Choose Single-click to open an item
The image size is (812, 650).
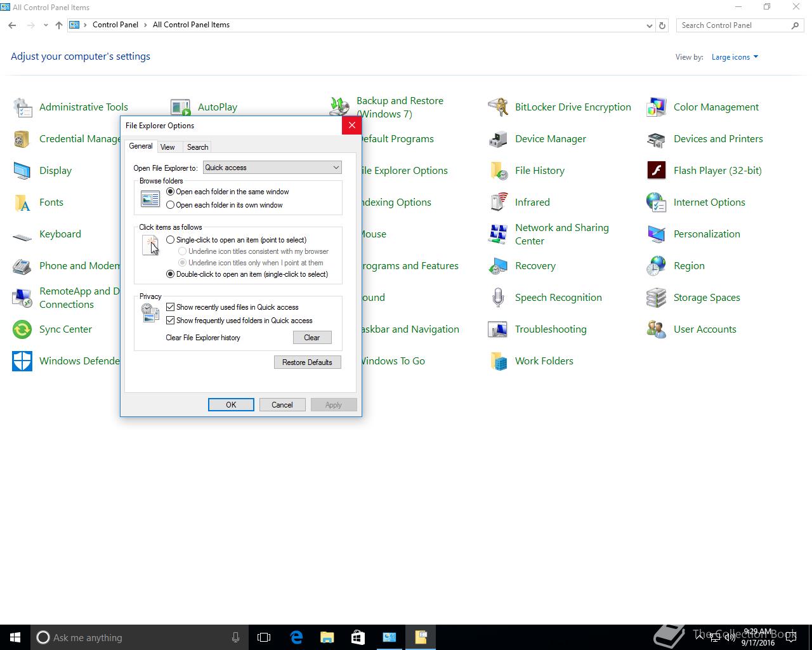[170, 240]
